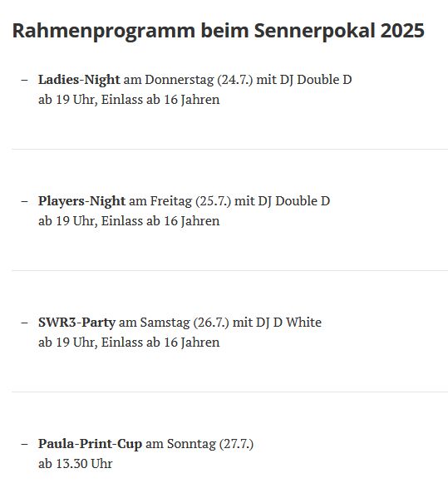This screenshot has width=448, height=488.
Task: Click entry time line under Ladies-Night
Action: coord(129,101)
